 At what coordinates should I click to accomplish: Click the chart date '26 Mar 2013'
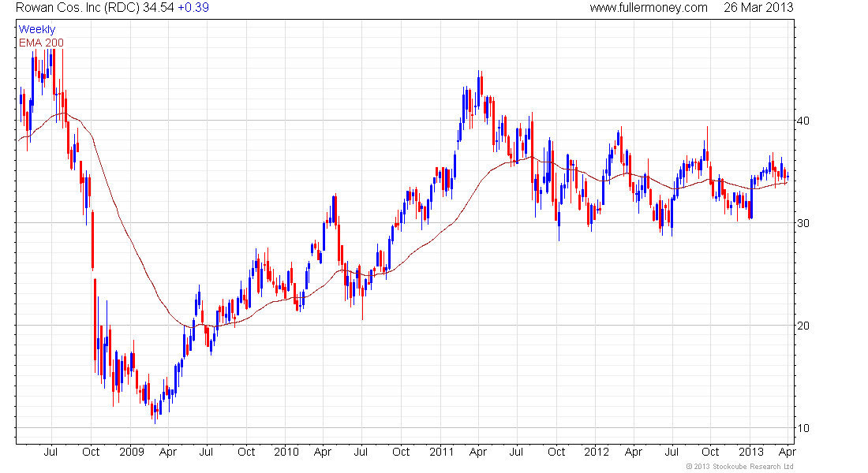tap(758, 8)
